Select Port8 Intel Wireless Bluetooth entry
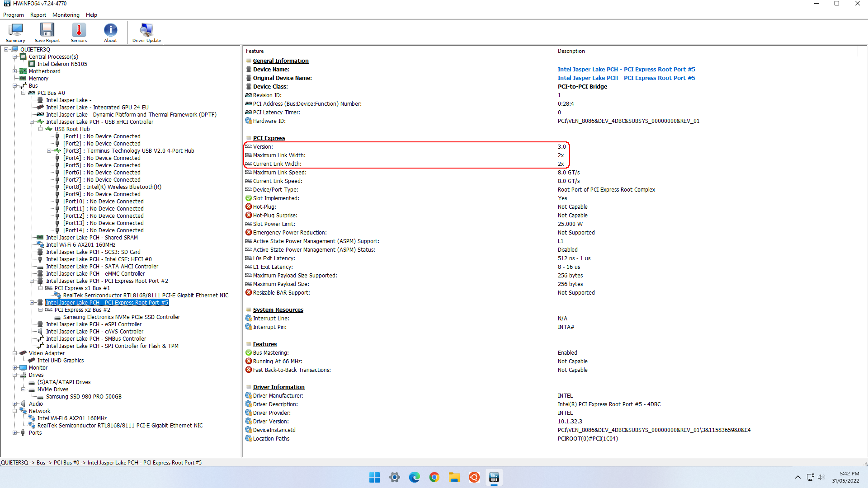 pyautogui.click(x=112, y=187)
